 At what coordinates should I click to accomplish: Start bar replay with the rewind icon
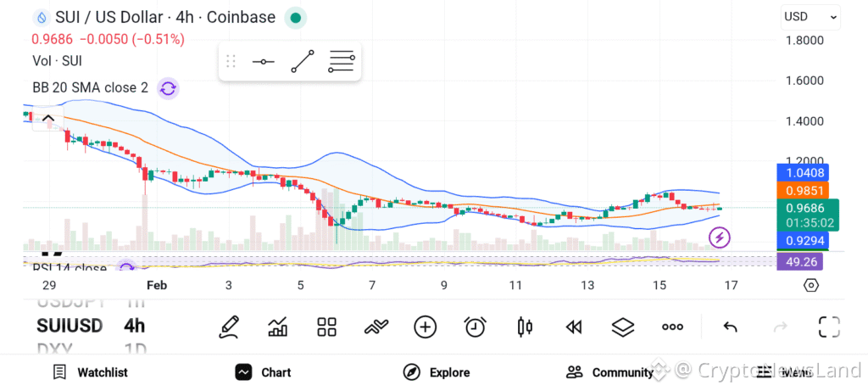pos(574,327)
